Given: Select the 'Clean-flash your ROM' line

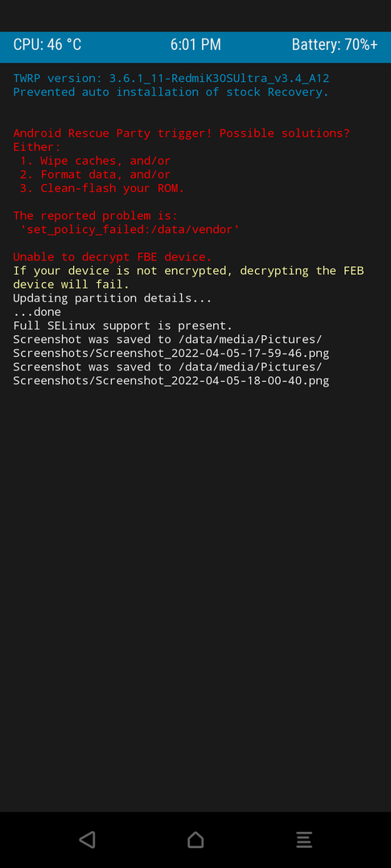Looking at the screenshot, I should tap(102, 188).
